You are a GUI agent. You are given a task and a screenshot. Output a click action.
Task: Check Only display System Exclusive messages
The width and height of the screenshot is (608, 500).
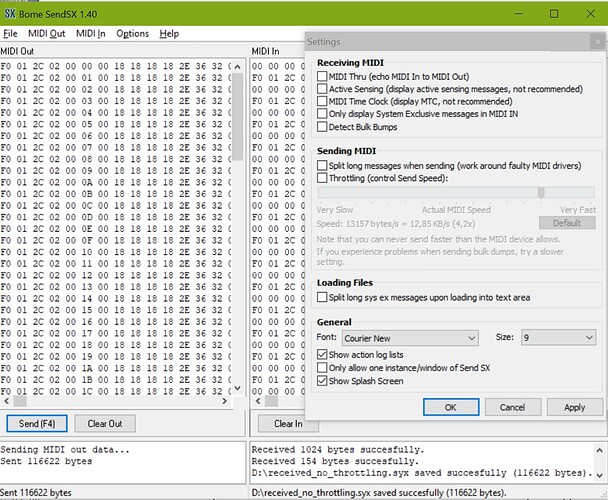coord(322,114)
